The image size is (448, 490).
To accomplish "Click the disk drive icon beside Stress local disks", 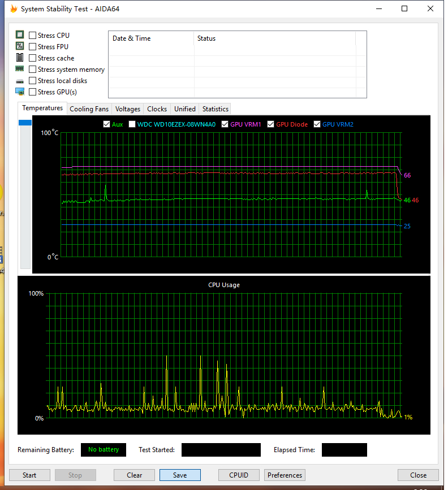I will (x=20, y=81).
